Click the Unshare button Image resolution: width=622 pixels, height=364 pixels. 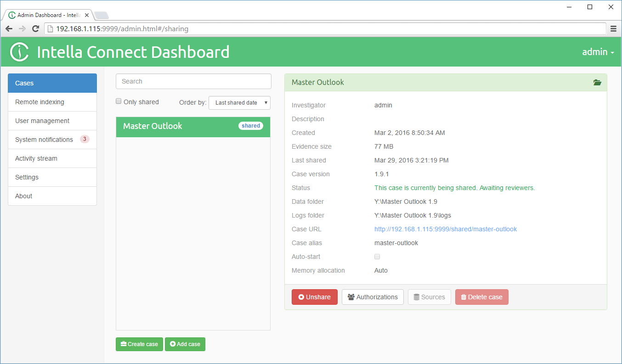[x=315, y=297]
